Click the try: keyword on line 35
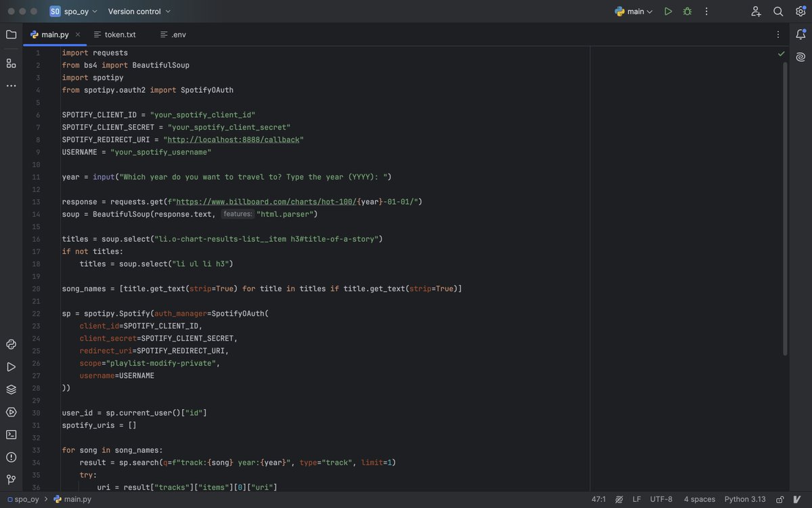 89,475
